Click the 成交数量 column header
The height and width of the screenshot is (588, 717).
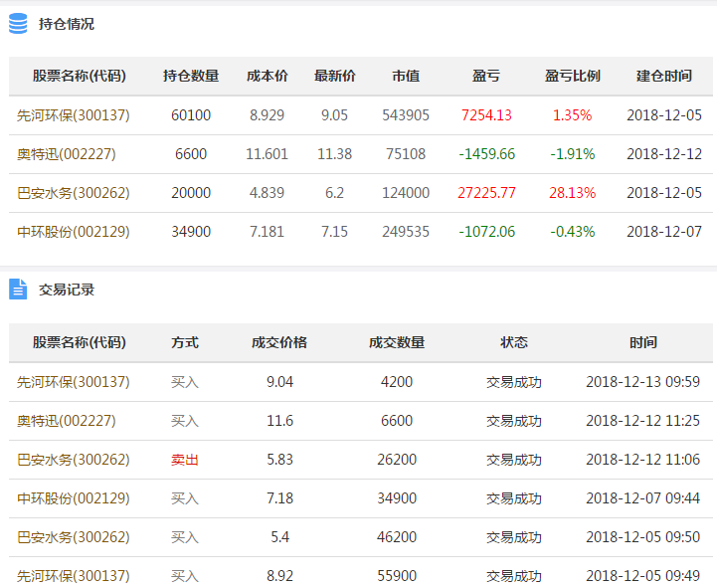(397, 342)
